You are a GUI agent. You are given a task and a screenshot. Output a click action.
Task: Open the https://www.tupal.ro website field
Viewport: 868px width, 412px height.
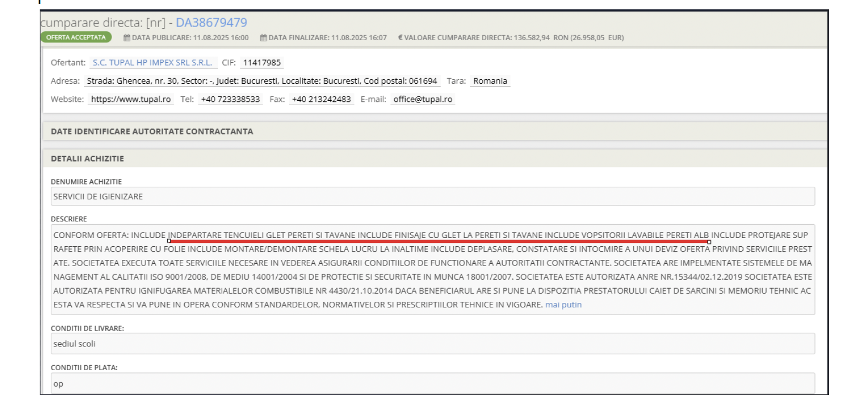131,99
